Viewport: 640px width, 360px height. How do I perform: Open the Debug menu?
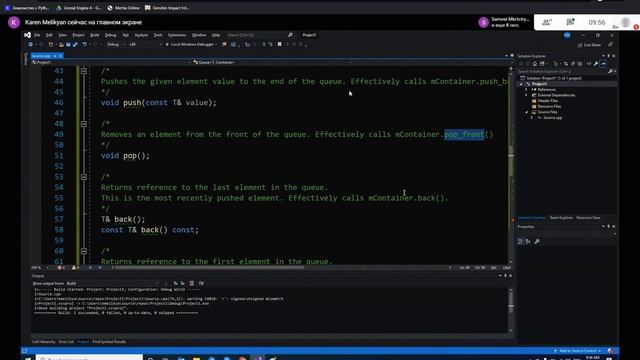coord(111,35)
